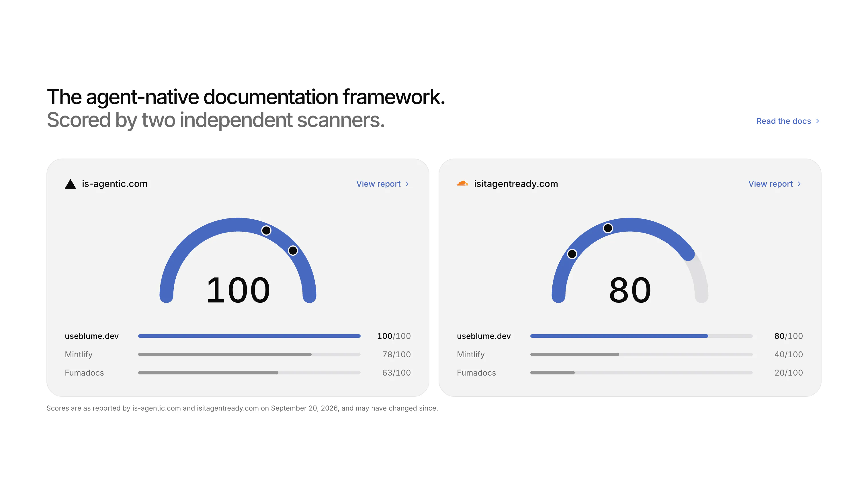Click the useblume.dev label in is-agentic card
Image resolution: width=868 pixels, height=500 pixels.
[92, 336]
